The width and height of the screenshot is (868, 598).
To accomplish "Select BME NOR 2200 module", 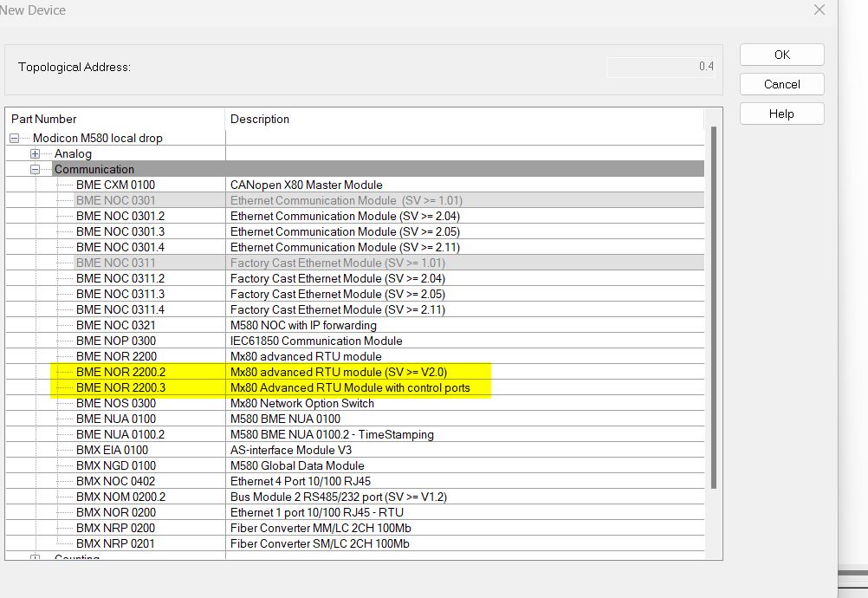I will 116,356.
